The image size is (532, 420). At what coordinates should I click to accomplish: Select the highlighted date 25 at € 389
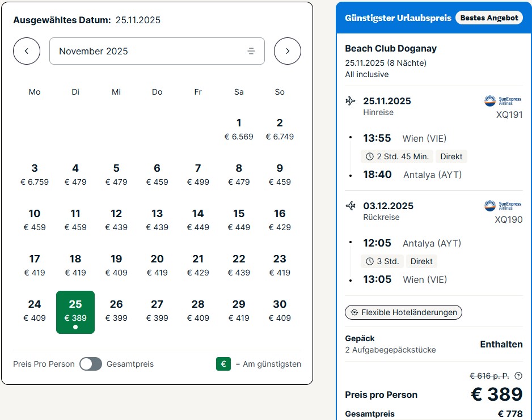click(75, 312)
